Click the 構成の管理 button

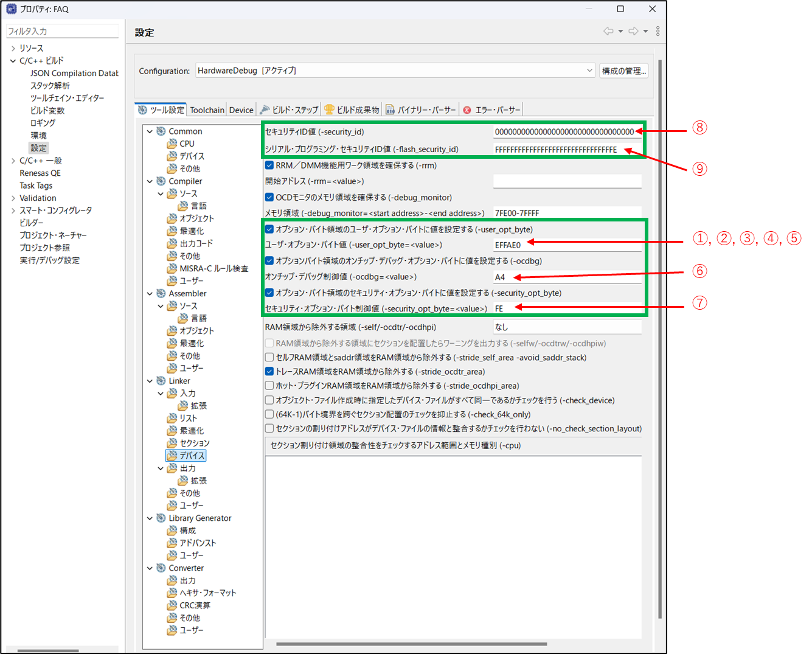pyautogui.click(x=623, y=71)
